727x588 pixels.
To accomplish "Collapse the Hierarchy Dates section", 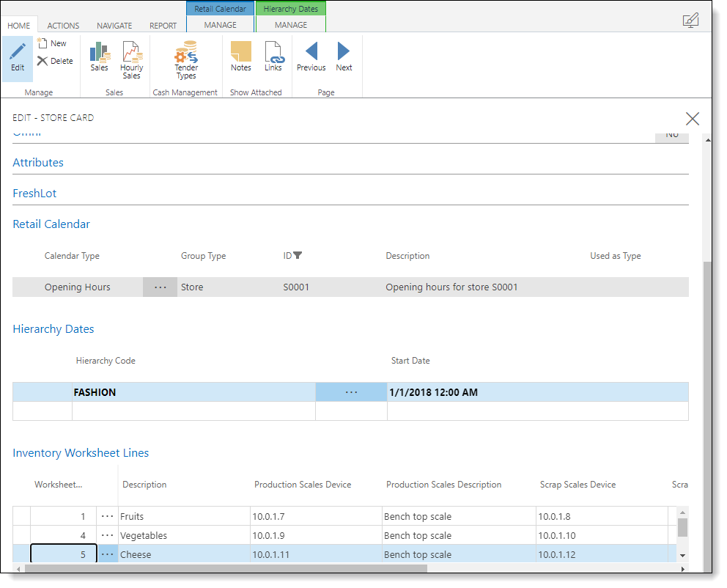I will [53, 328].
